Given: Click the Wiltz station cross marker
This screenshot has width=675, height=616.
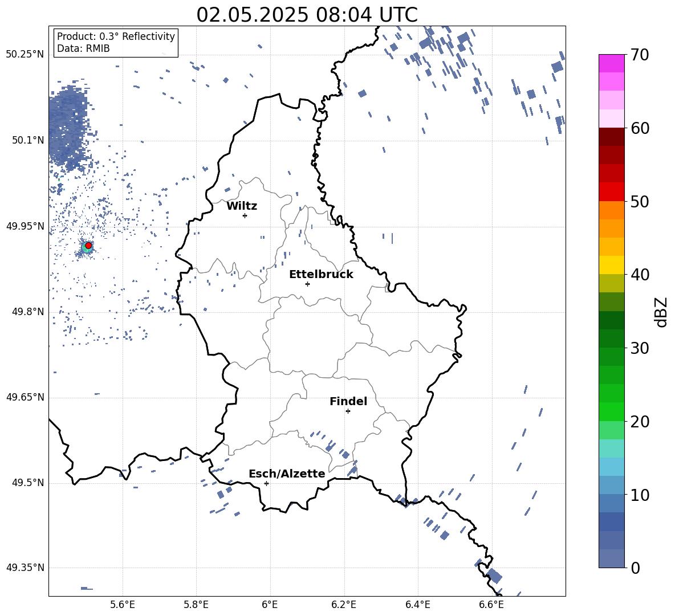Looking at the screenshot, I should pyautogui.click(x=245, y=215).
